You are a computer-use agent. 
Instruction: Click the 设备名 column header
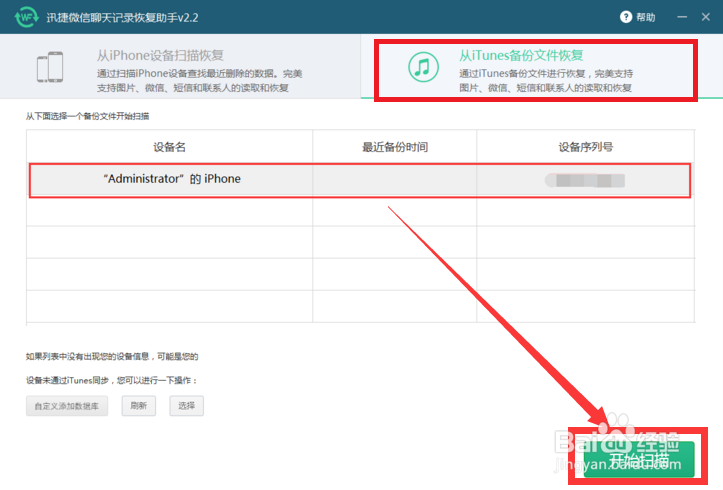tap(170, 147)
